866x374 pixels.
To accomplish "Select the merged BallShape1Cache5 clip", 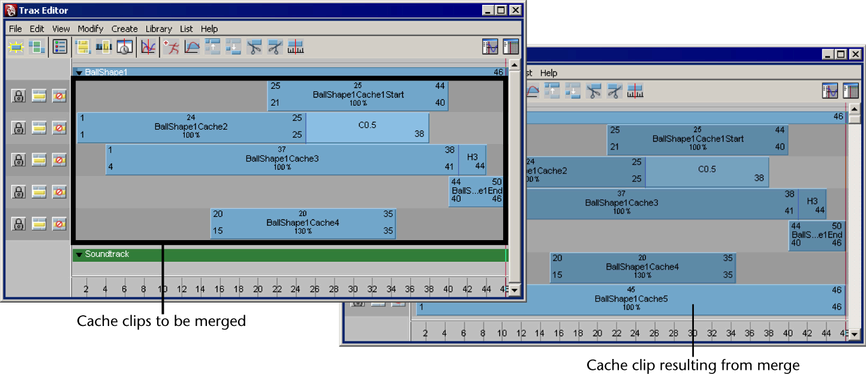I will tap(631, 299).
